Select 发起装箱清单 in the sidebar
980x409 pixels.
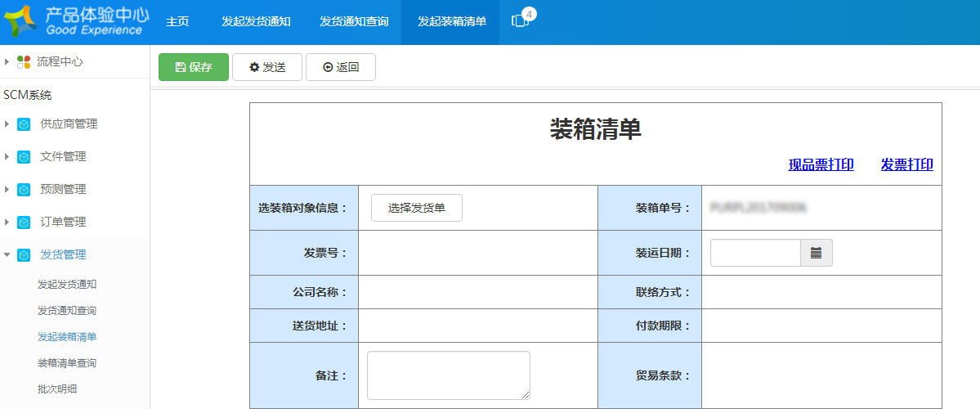(x=67, y=336)
